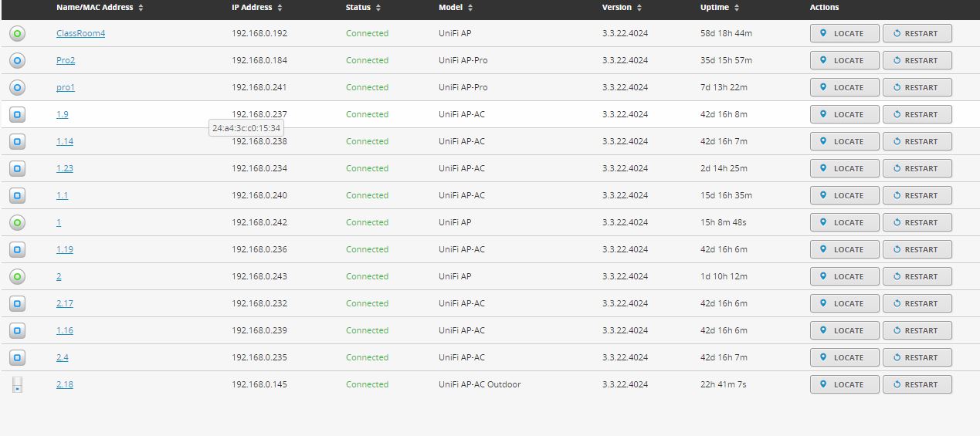Click Connected status in pro1 row

click(x=367, y=88)
